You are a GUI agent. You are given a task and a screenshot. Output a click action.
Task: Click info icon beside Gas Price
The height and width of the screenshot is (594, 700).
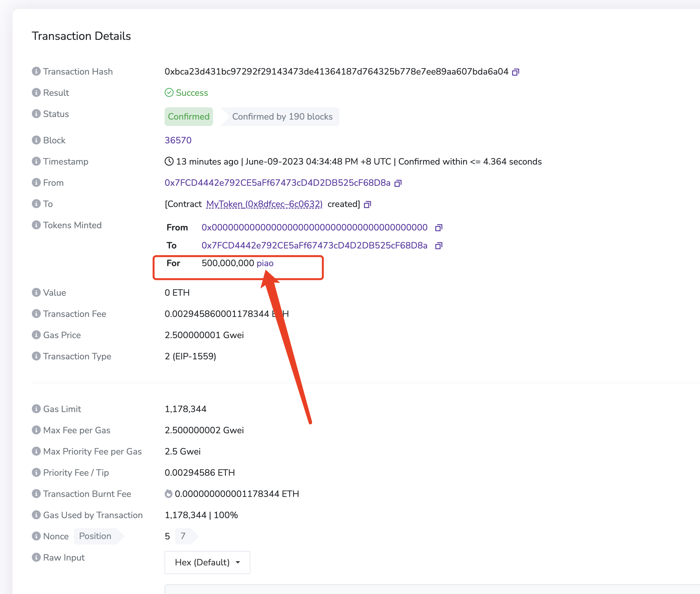point(36,335)
